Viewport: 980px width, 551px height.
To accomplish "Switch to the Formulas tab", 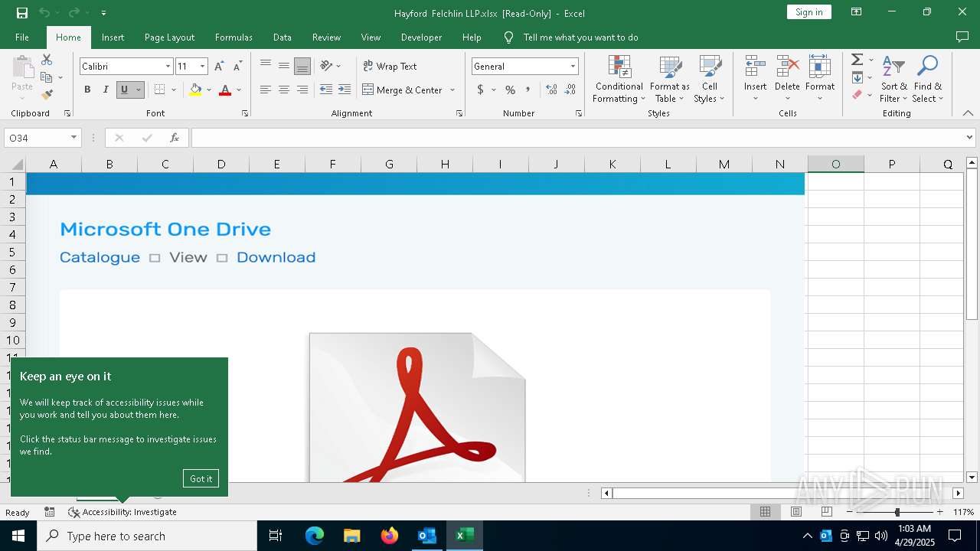I will (x=234, y=37).
